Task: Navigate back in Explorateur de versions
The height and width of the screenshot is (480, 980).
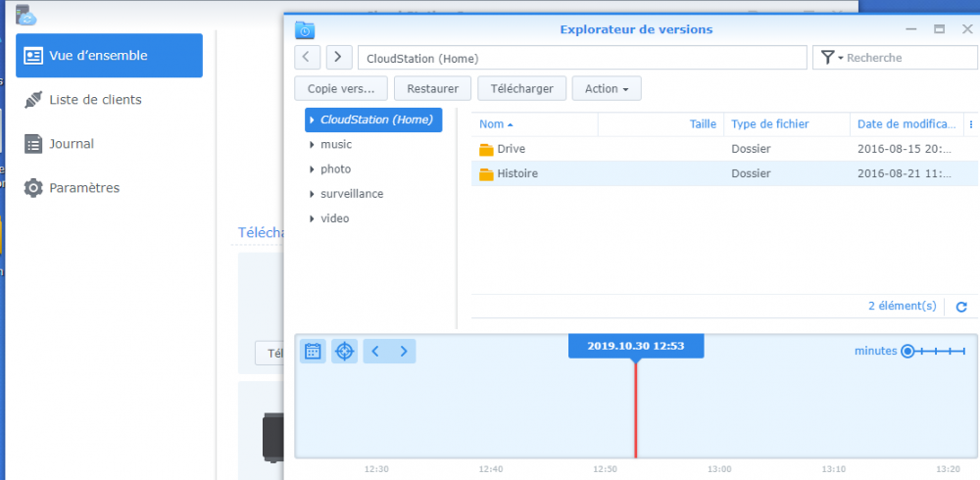Action: point(306,57)
